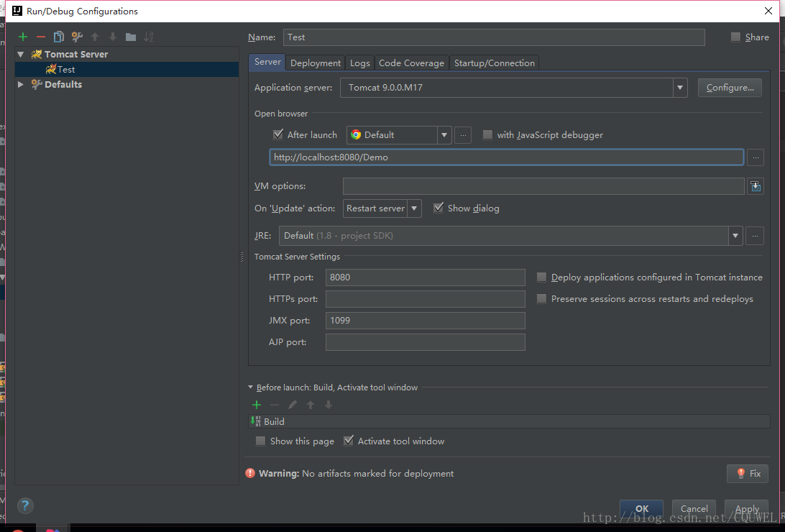This screenshot has height=532, width=785.
Task: Remove before launch task minus icon
Action: [x=275, y=405]
